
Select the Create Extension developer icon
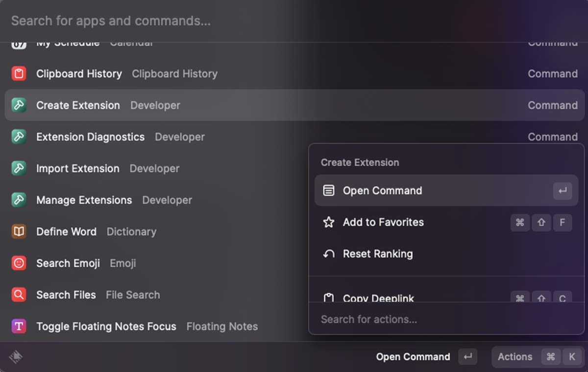[18, 105]
